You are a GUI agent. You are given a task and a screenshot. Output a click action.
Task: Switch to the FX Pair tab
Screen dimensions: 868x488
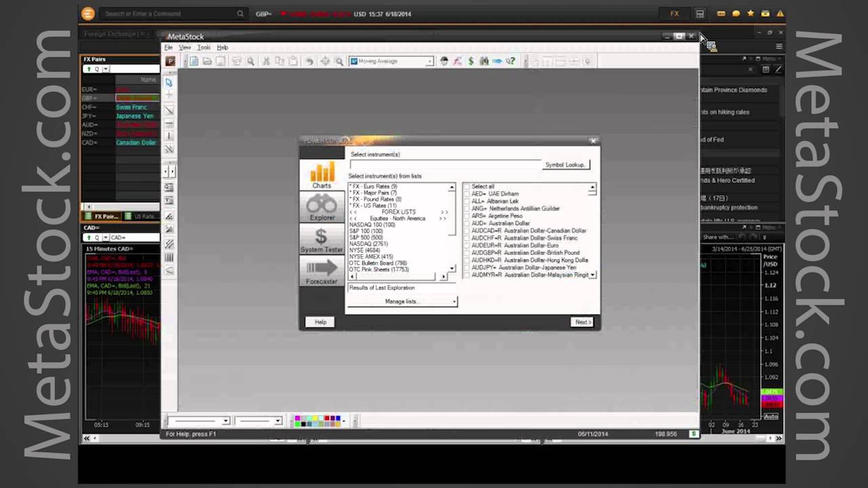(101, 216)
